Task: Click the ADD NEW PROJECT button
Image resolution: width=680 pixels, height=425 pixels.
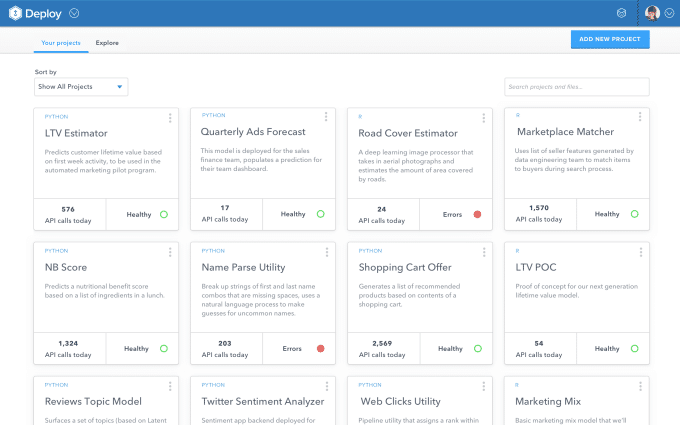Action: click(x=610, y=39)
